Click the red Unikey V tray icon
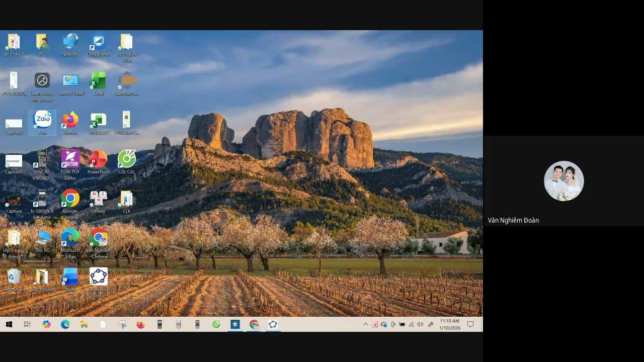The height and width of the screenshot is (362, 644). (x=375, y=325)
